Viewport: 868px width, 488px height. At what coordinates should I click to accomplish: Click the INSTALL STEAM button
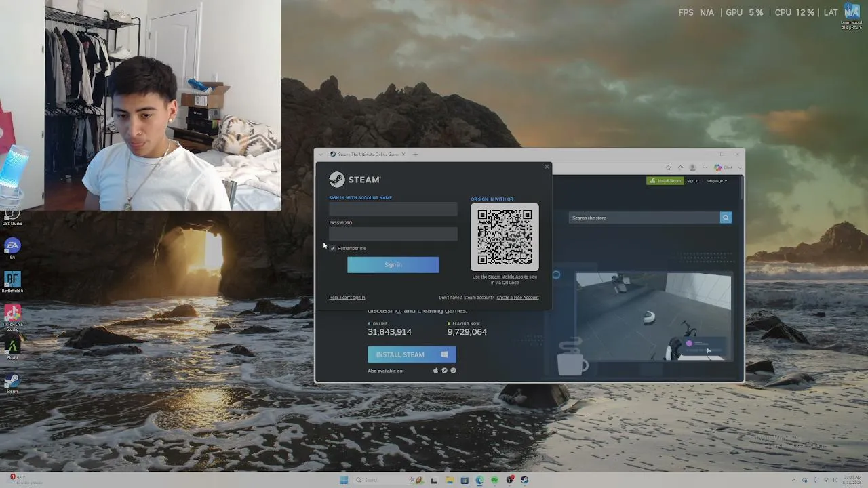(412, 354)
